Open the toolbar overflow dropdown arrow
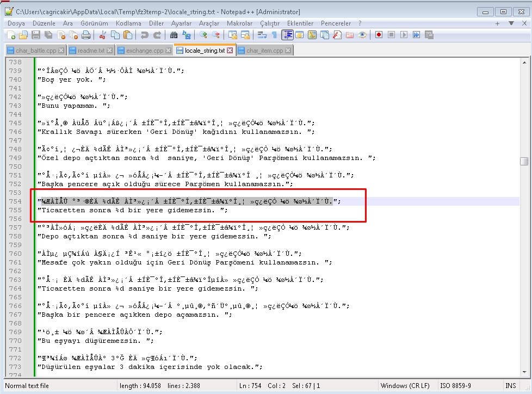This screenshot has width=532, height=394. 510,23
